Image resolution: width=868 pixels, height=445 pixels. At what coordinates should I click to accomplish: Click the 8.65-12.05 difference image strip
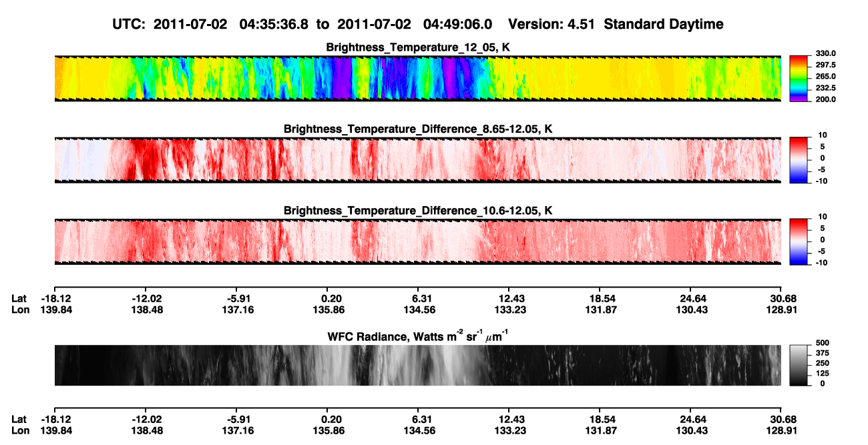coord(418,159)
